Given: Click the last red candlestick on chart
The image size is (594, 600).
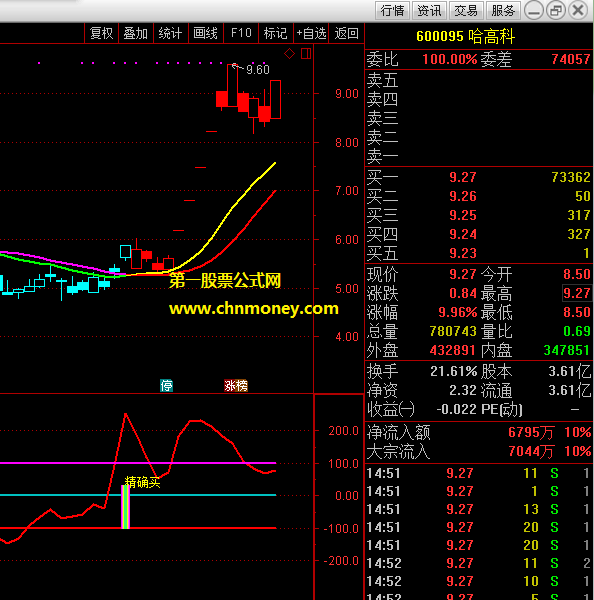Looking at the screenshot, I should 276,99.
